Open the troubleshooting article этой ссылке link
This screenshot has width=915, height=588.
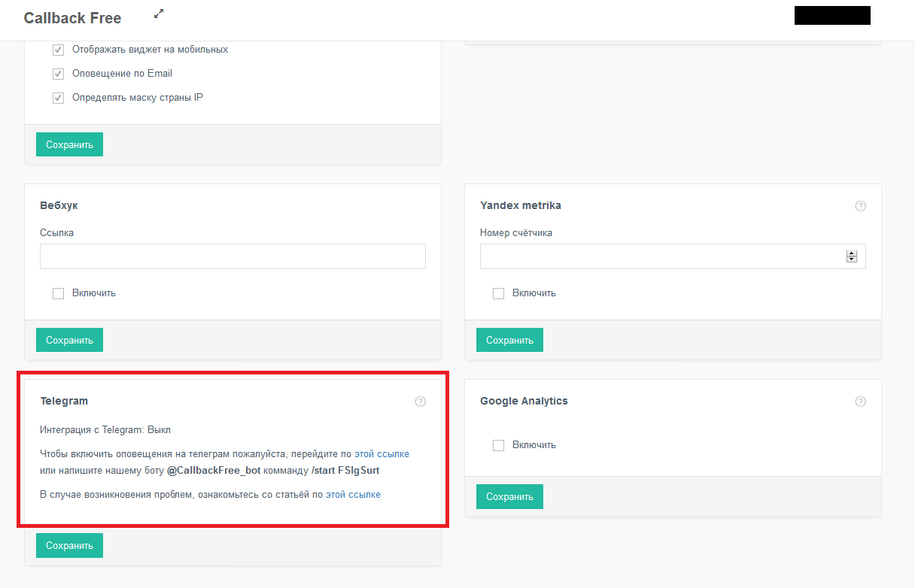tap(353, 495)
